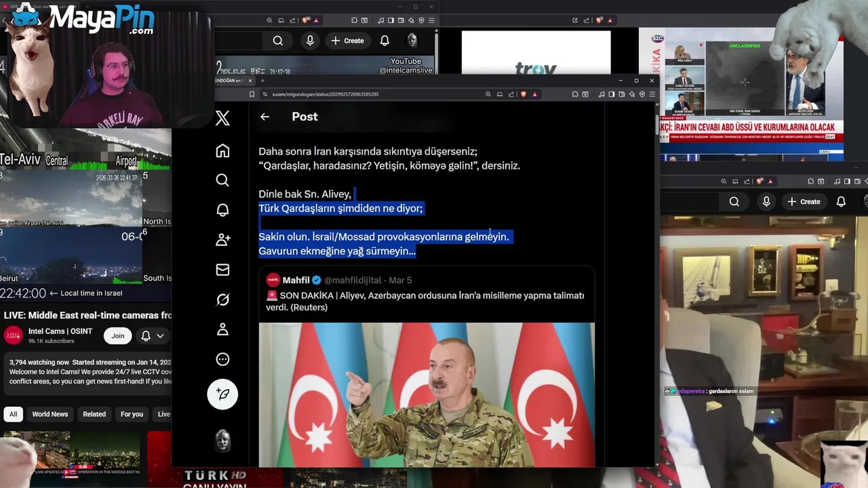The height and width of the screenshot is (488, 868).
Task: Click Brave Shields icon in X window
Action: pyautogui.click(x=524, y=94)
